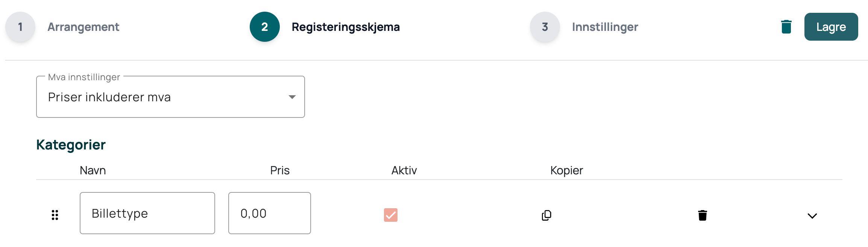Delete the Billettype category row
Image resolution: width=868 pixels, height=247 pixels.
pos(703,215)
